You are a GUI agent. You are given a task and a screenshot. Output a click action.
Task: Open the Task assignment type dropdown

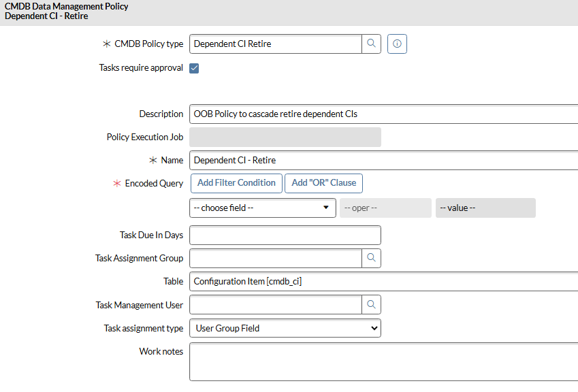point(285,328)
